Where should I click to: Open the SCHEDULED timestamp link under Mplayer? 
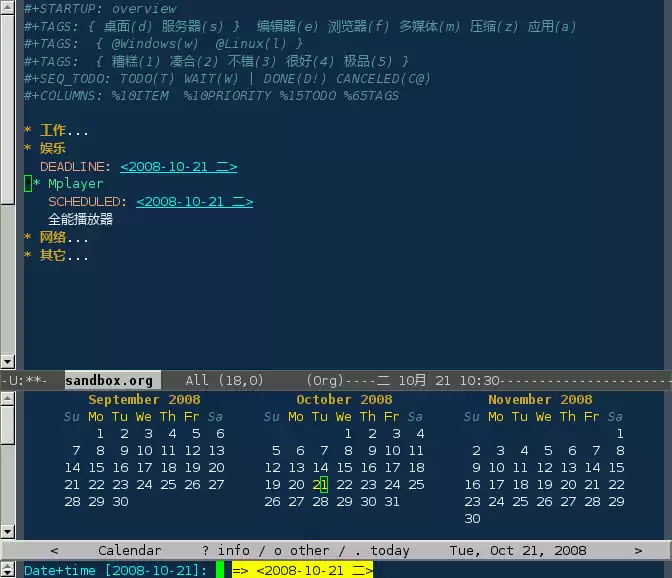[x=194, y=202]
